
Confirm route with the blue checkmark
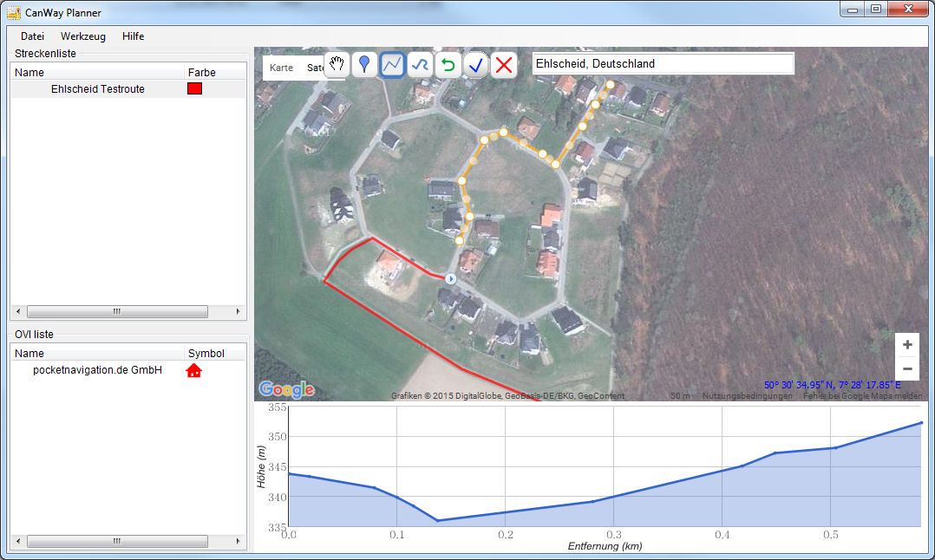[x=475, y=65]
